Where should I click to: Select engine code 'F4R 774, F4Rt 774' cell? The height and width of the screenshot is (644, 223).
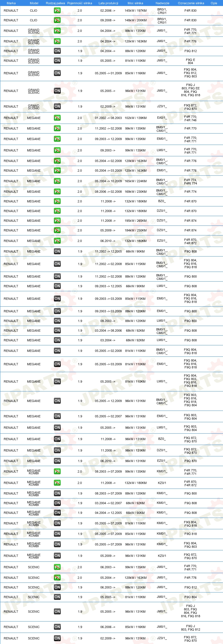click(190, 182)
